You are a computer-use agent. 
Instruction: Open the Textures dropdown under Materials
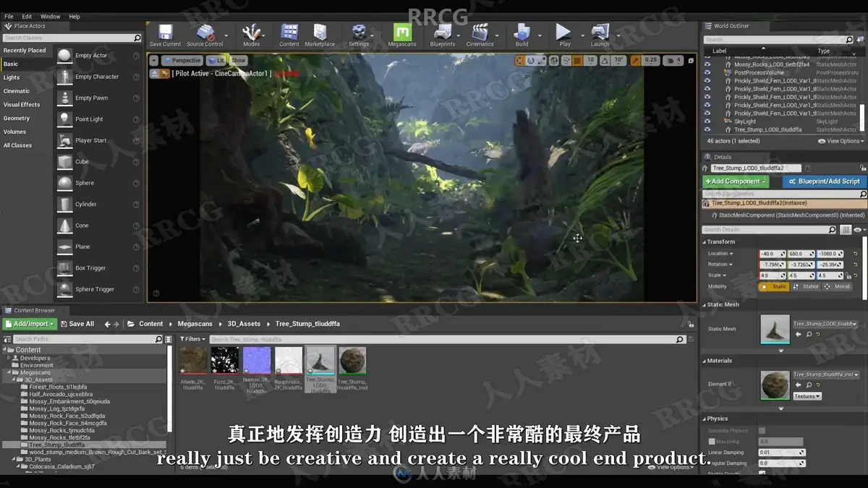(807, 396)
